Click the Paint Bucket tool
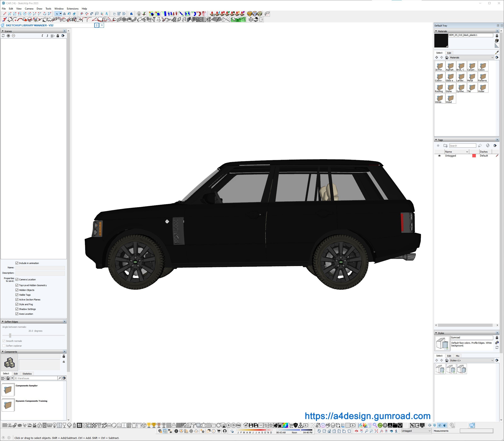504x441 pixels. (x=69, y=14)
